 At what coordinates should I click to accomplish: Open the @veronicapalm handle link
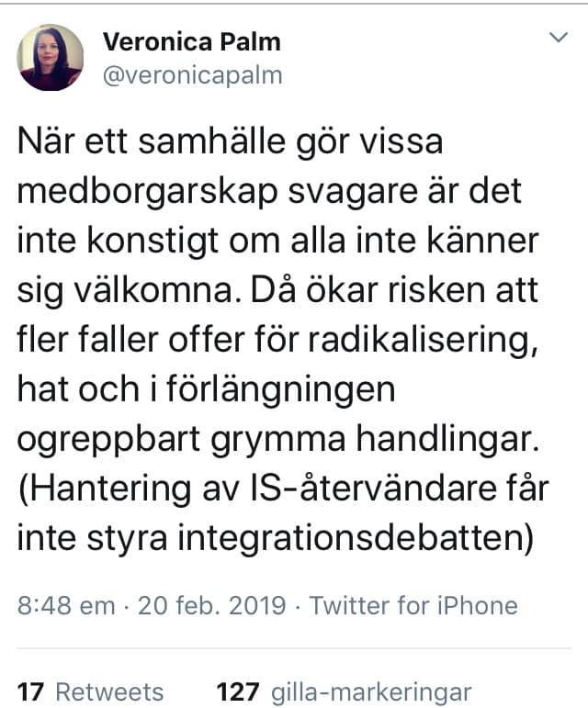pyautogui.click(x=191, y=74)
